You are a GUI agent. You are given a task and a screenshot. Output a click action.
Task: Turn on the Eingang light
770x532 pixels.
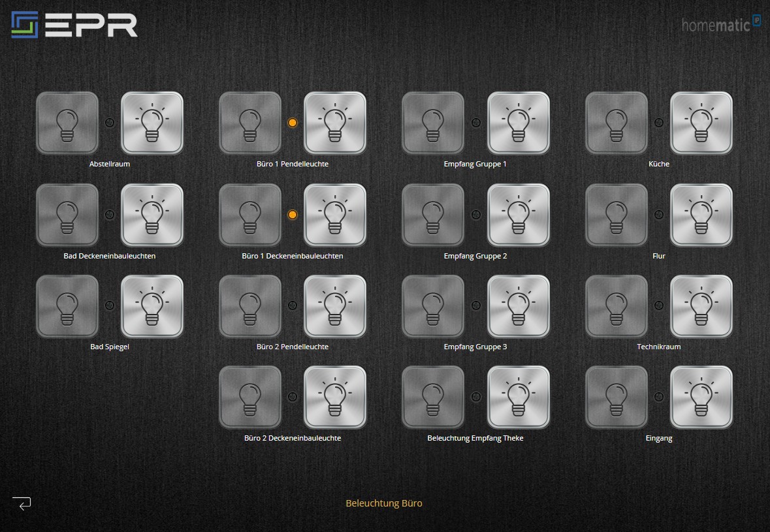coord(701,397)
